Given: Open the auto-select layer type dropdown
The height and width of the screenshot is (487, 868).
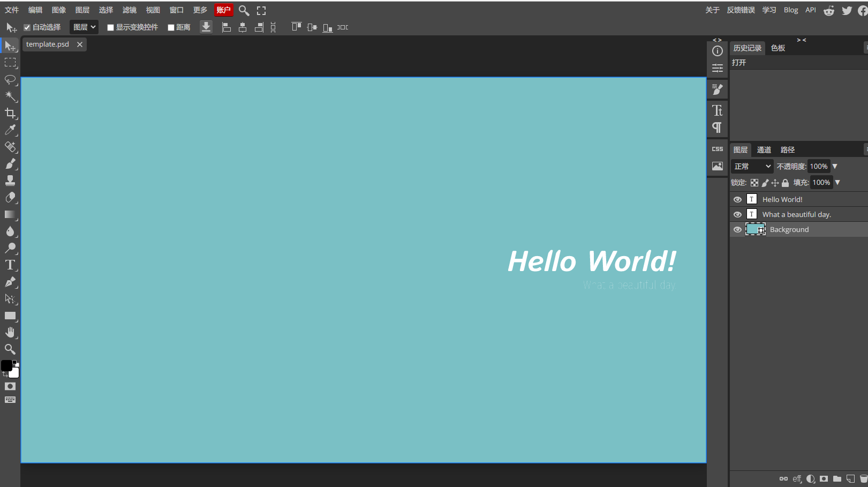Looking at the screenshot, I should click(84, 27).
